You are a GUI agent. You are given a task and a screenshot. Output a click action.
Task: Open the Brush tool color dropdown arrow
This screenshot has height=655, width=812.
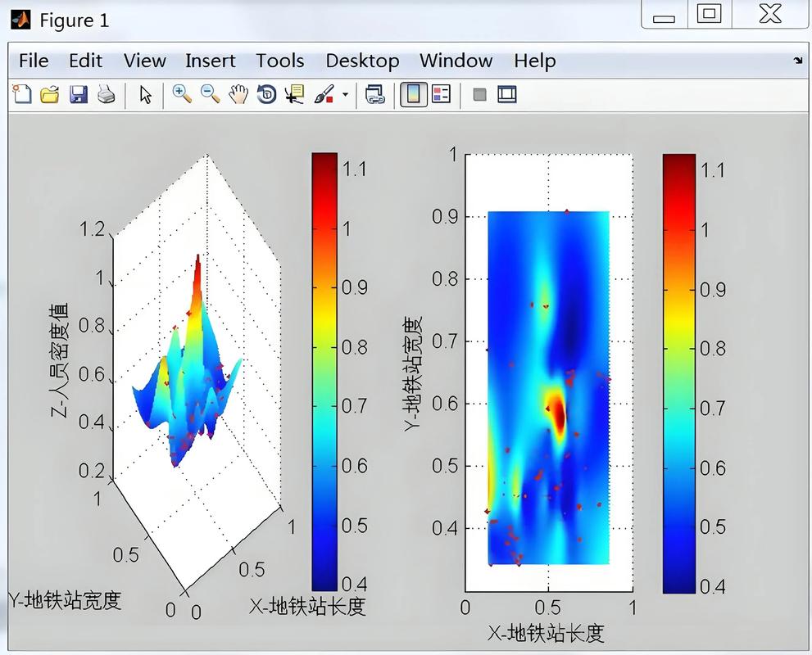[345, 94]
